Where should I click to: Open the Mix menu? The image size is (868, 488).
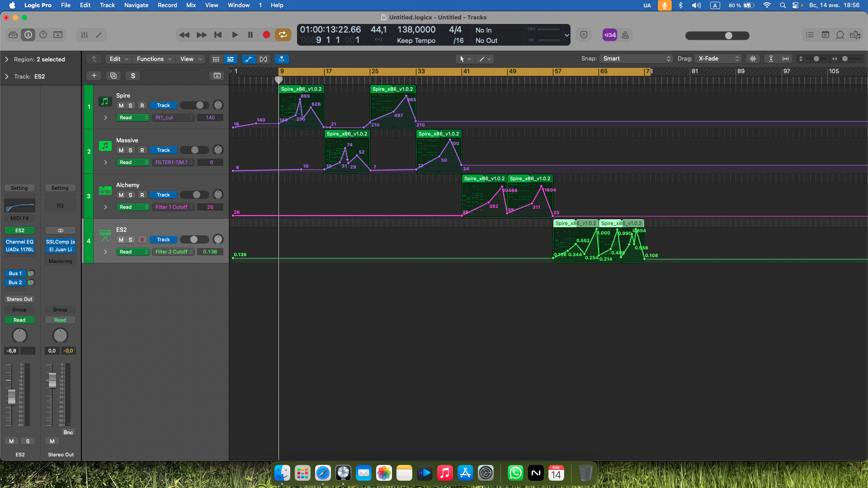pyautogui.click(x=191, y=5)
